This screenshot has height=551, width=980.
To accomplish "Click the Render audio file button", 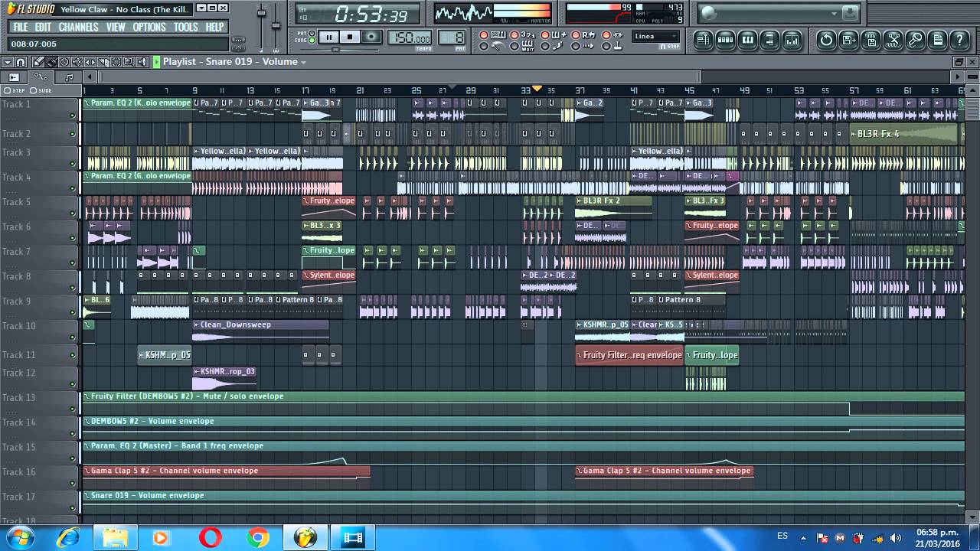I will [871, 40].
